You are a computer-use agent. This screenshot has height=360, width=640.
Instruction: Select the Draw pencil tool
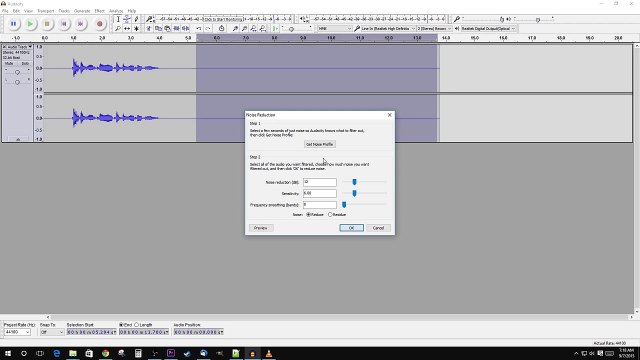(136, 19)
